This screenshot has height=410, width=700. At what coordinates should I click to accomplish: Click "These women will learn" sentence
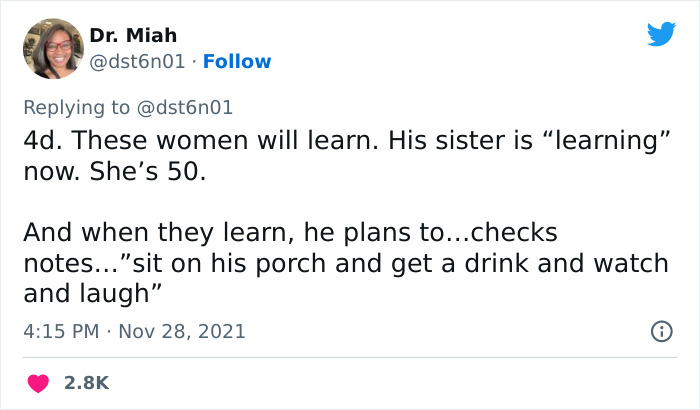(200, 141)
